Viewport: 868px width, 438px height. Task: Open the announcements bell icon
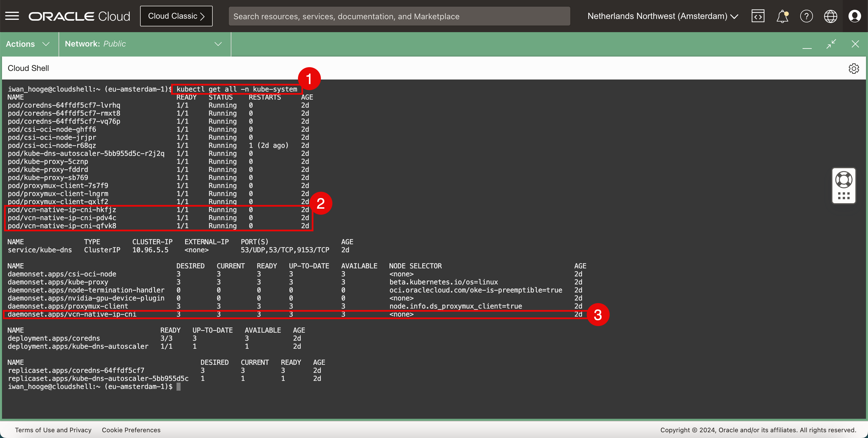(x=782, y=16)
